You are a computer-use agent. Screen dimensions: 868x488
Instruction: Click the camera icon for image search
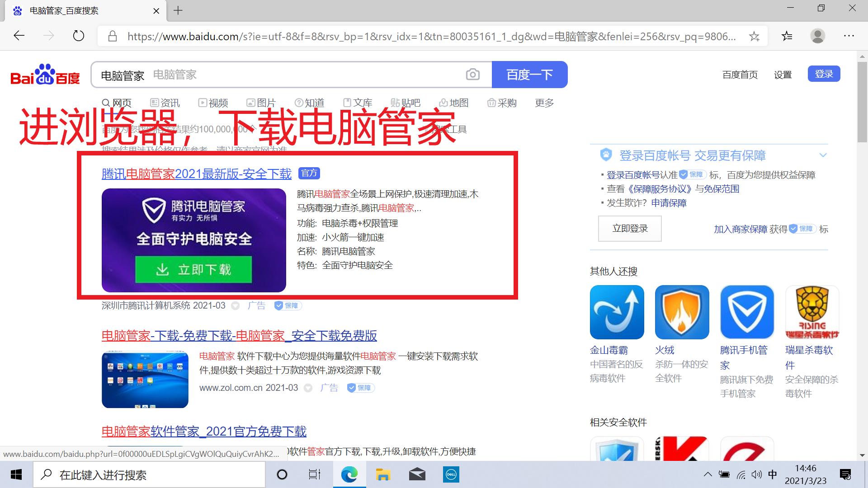coord(473,74)
